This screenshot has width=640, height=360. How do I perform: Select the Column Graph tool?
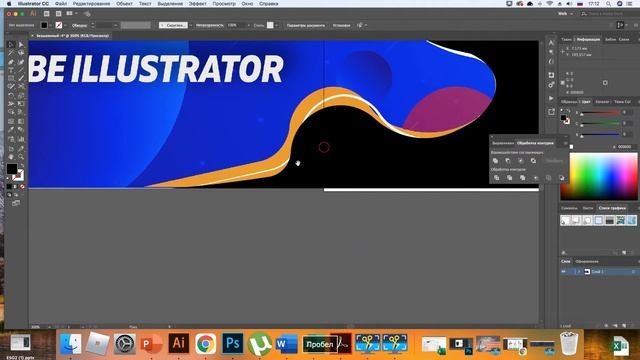point(21,139)
